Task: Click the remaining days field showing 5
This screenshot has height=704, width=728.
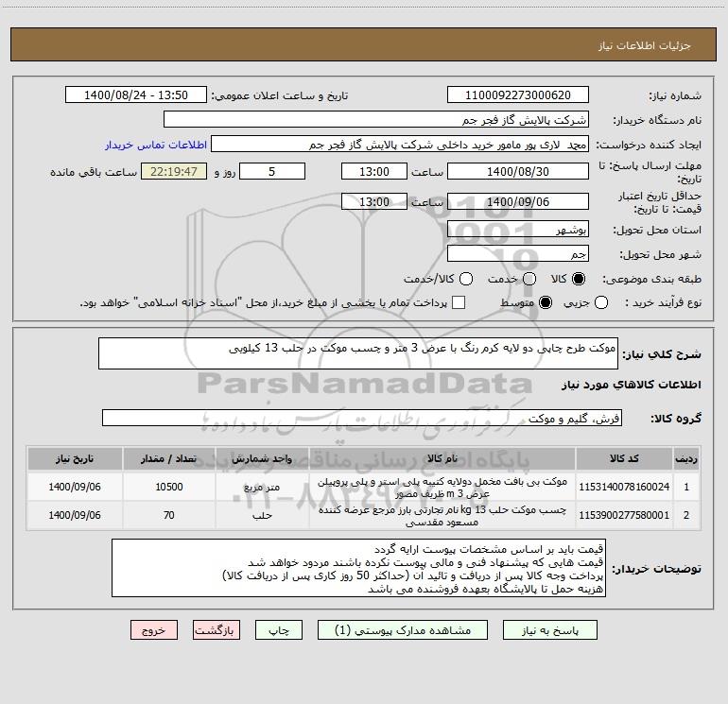Action: click(x=272, y=171)
